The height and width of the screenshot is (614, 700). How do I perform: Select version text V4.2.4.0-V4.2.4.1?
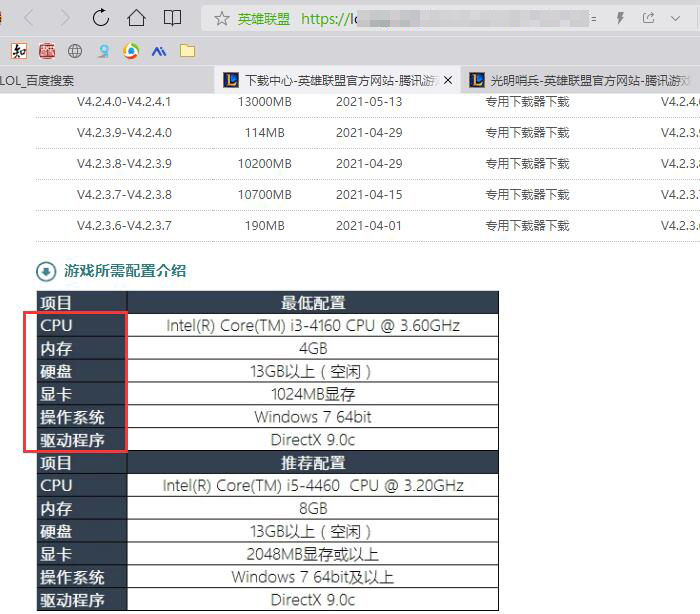click(x=124, y=102)
